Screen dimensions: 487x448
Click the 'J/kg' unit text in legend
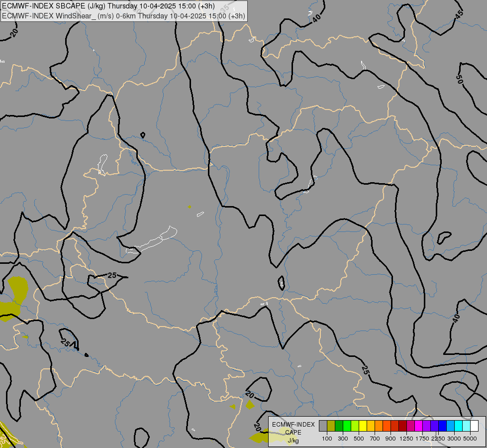point(293,441)
